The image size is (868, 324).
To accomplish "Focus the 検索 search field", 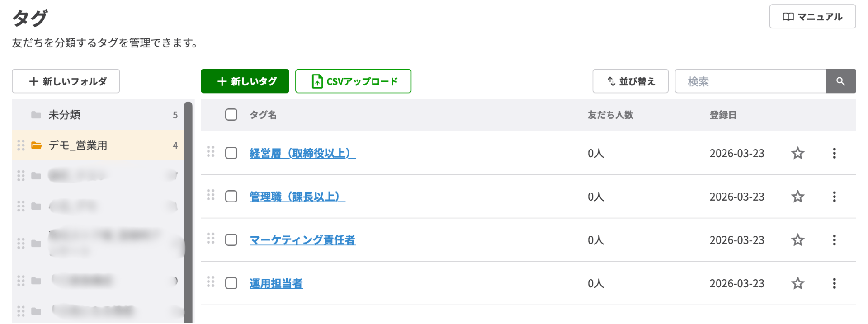I will (750, 81).
